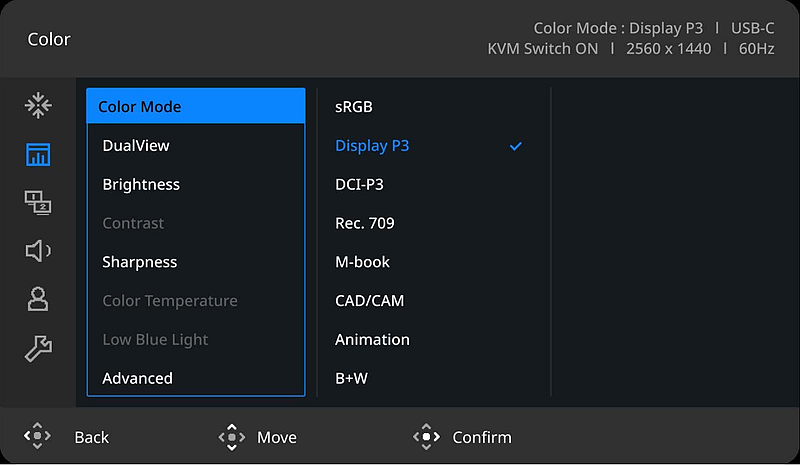Select the Color Mode menu item

tap(196, 106)
